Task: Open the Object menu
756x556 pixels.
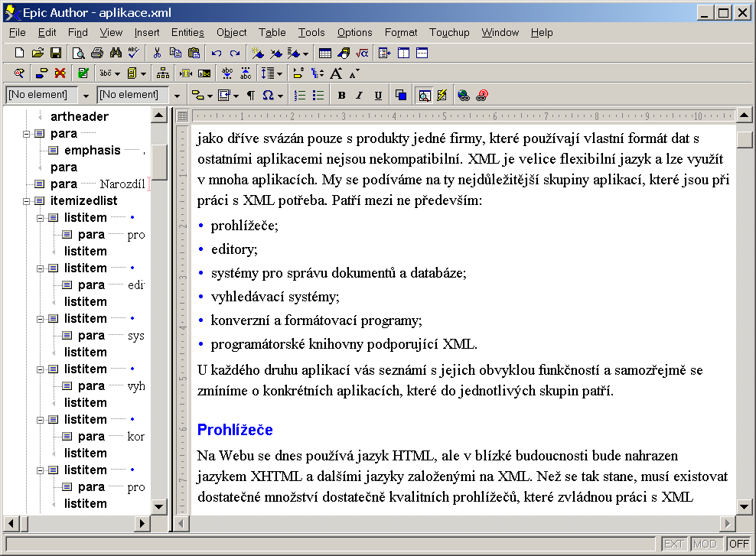Action: click(231, 32)
